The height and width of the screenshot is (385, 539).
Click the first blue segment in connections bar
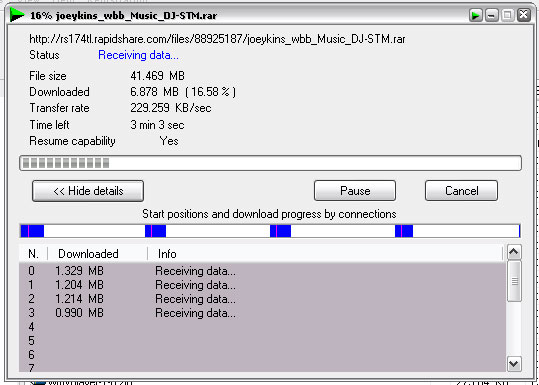(x=32, y=231)
